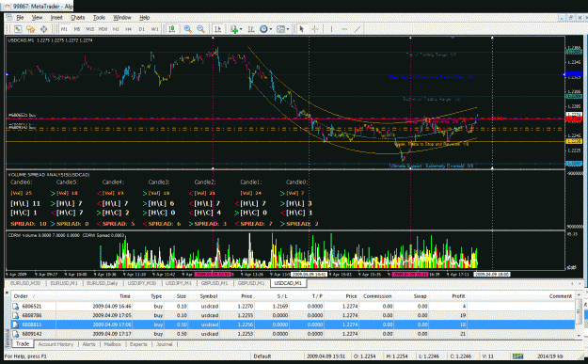Switch to M15 timeframe

pos(90,29)
